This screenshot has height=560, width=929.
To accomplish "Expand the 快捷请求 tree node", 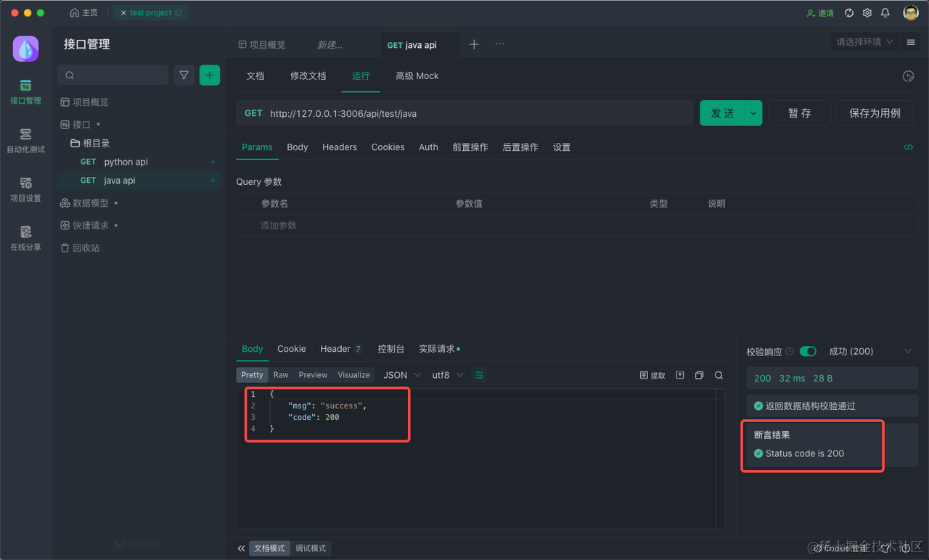I will pos(116,226).
